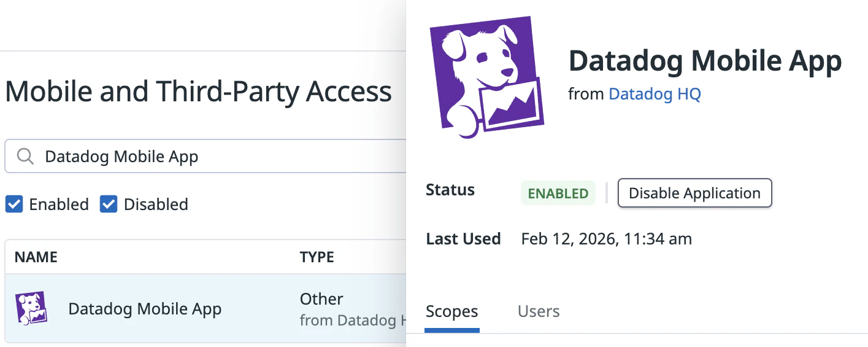Uncheck the Enabled filter checkbox
This screenshot has width=868, height=347.
tap(14, 205)
